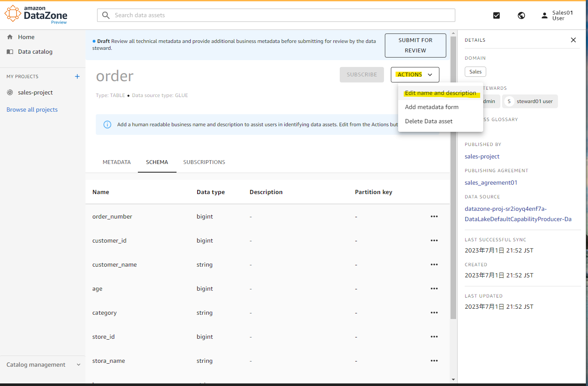Click the customer_name cell
The image size is (588, 386).
(x=114, y=264)
